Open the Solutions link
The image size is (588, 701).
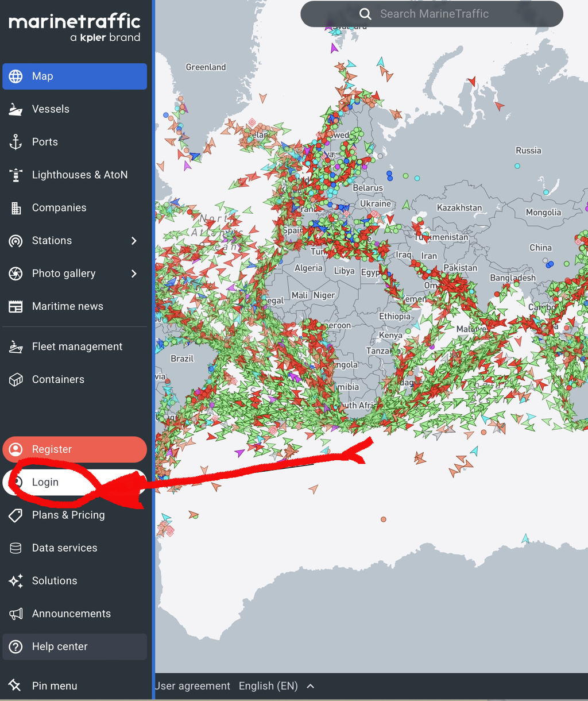[x=75, y=581]
